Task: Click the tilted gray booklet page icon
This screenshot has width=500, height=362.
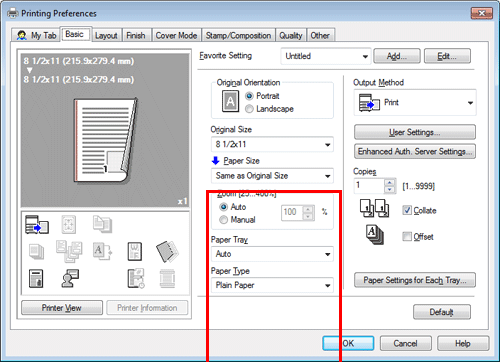Action: tap(167, 251)
